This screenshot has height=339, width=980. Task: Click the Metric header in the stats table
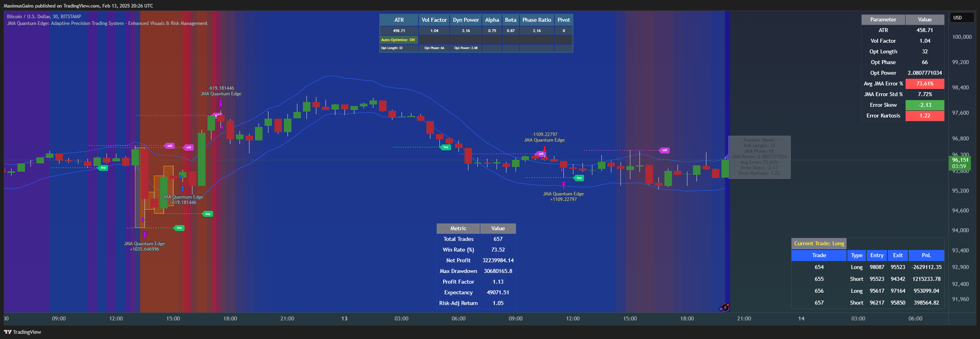click(458, 229)
